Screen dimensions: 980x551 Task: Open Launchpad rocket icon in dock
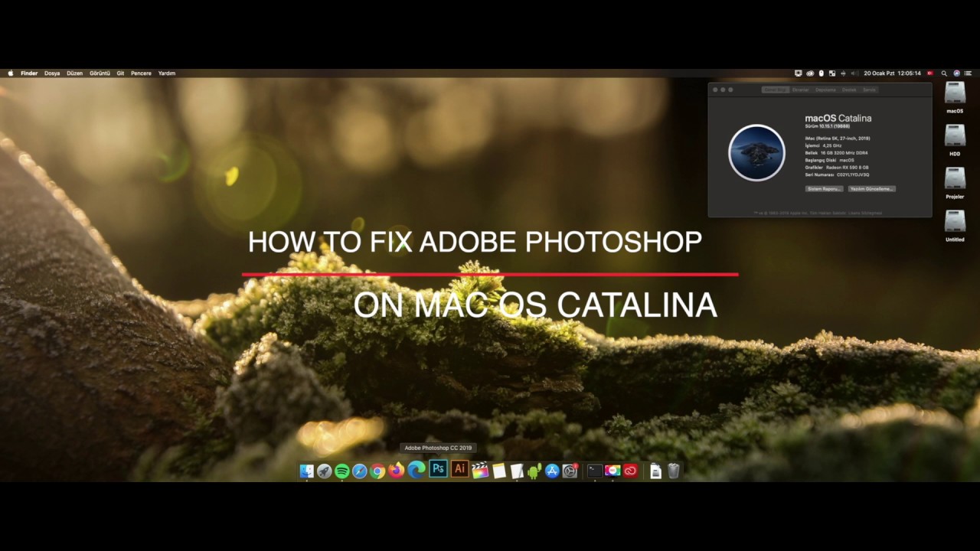pyautogui.click(x=325, y=471)
